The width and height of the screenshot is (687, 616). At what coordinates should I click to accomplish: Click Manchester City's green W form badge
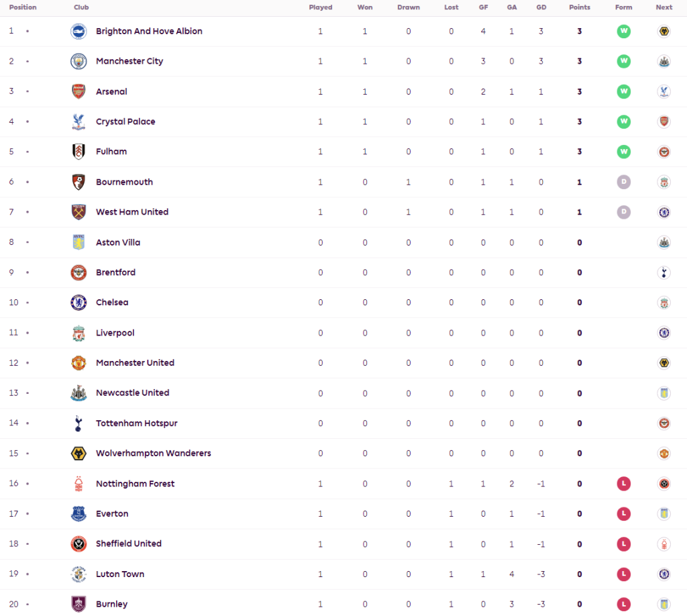coord(624,61)
